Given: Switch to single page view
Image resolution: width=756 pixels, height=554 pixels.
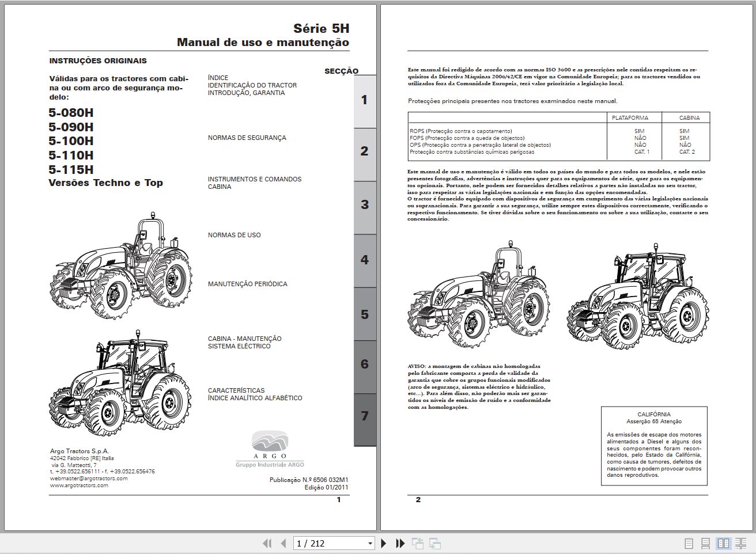Looking at the screenshot, I should point(689,543).
